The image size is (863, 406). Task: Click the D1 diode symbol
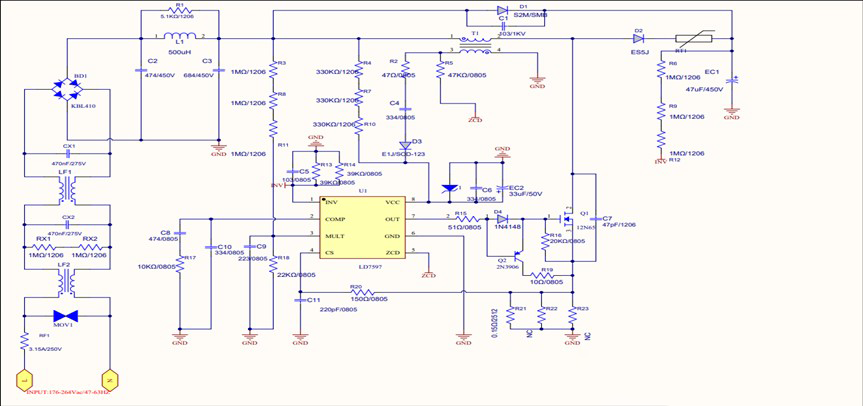tap(502, 10)
